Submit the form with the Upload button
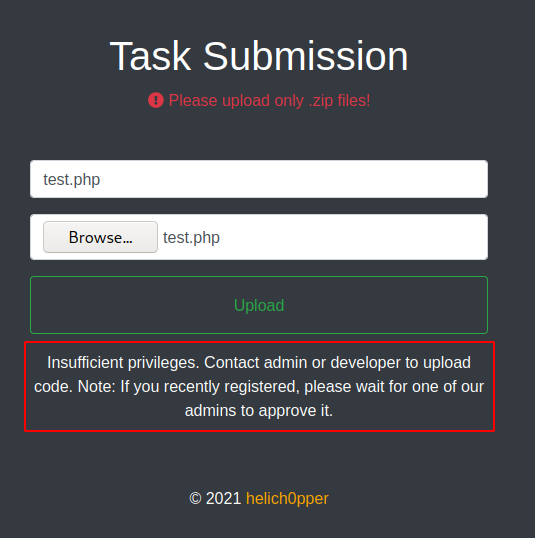Screen dimensions: 535x538 click(x=259, y=305)
